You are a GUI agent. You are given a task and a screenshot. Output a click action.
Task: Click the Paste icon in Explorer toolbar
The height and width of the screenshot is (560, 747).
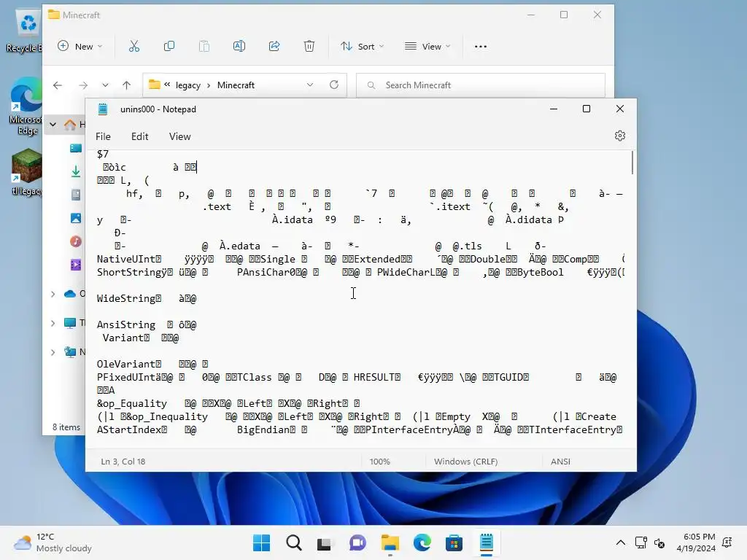204,46
